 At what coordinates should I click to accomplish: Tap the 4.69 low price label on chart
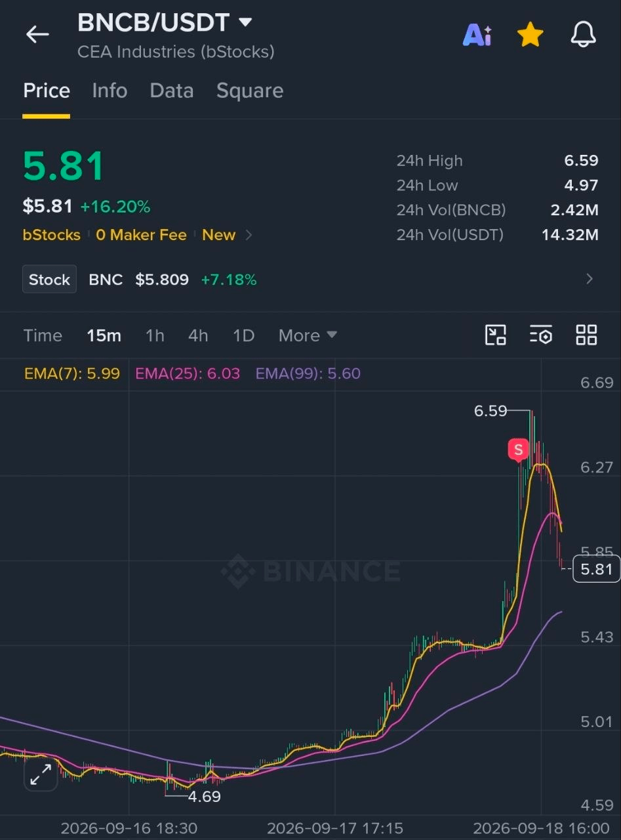click(x=204, y=797)
